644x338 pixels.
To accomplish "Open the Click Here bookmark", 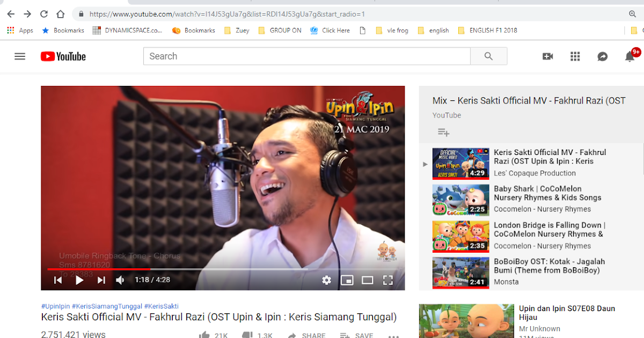I will pyautogui.click(x=330, y=31).
